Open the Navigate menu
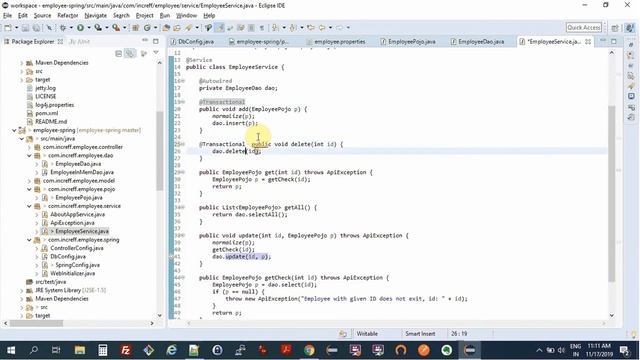Screen dimensions: 640x360 [96, 16]
